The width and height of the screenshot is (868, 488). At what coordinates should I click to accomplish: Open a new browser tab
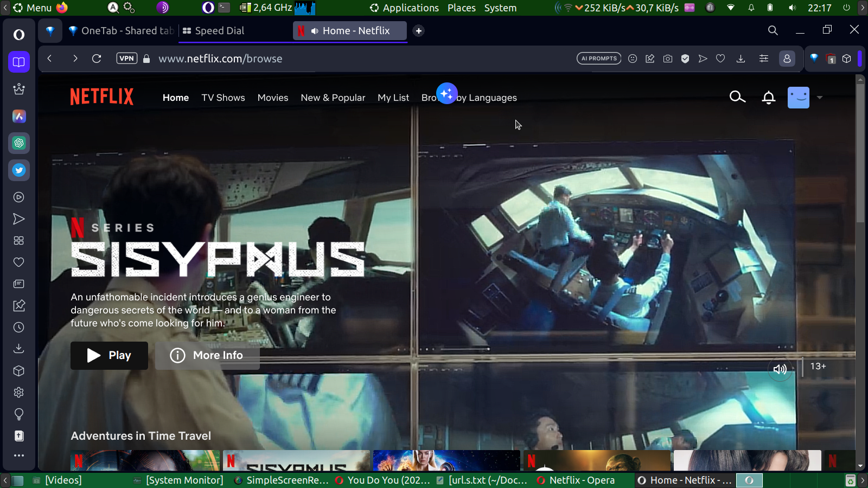tap(419, 31)
